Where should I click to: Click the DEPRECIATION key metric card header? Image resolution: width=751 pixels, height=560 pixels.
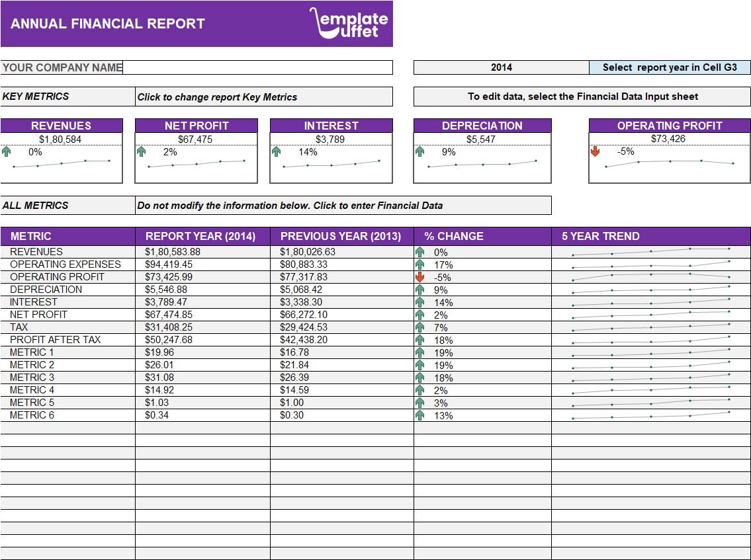482,126
